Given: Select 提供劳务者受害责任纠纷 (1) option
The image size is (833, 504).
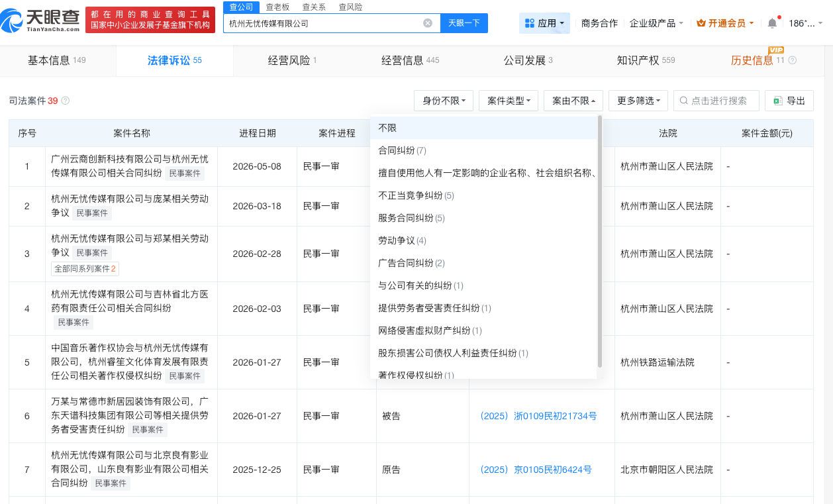Looking at the screenshot, I should (484, 308).
